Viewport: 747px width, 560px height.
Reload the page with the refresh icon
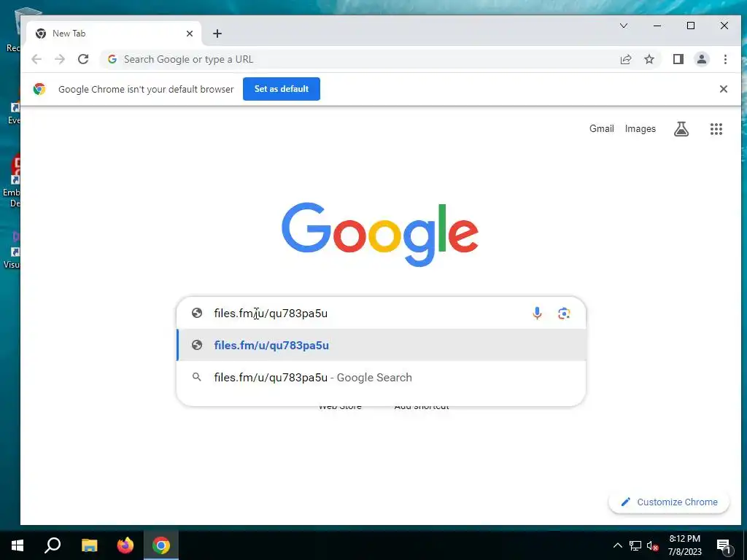point(83,59)
